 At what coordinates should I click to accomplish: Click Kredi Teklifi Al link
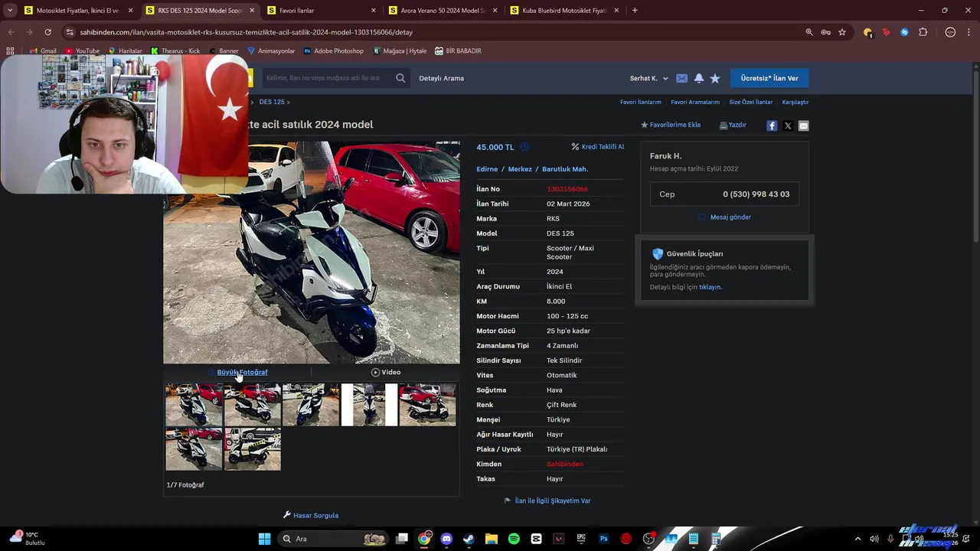pyautogui.click(x=598, y=147)
